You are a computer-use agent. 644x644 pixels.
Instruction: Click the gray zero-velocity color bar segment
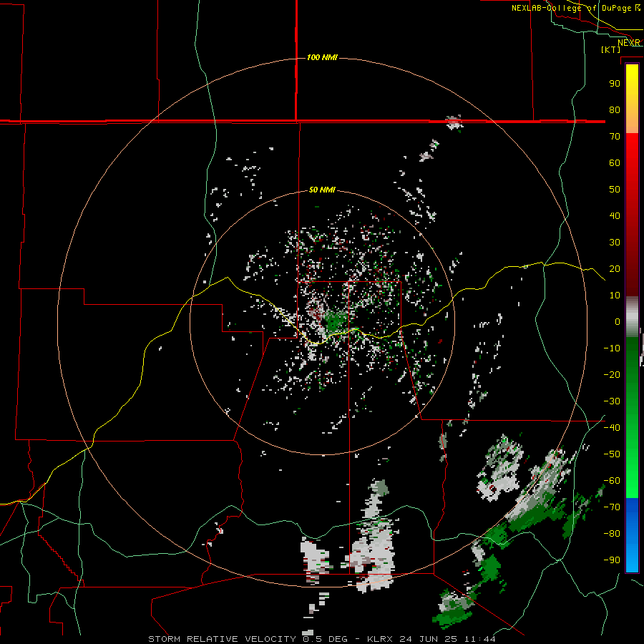[x=632, y=317]
